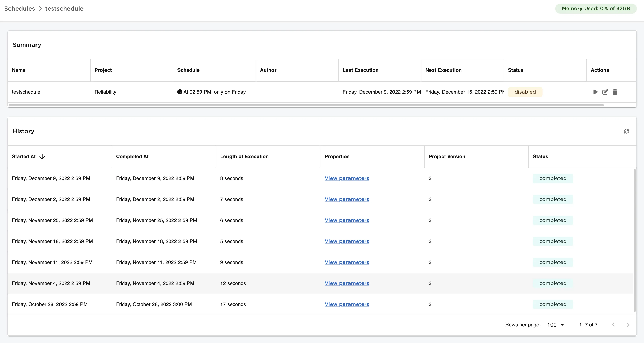The height and width of the screenshot is (343, 644).
Task: Click the testschedule breadcrumb label
Action: click(64, 8)
